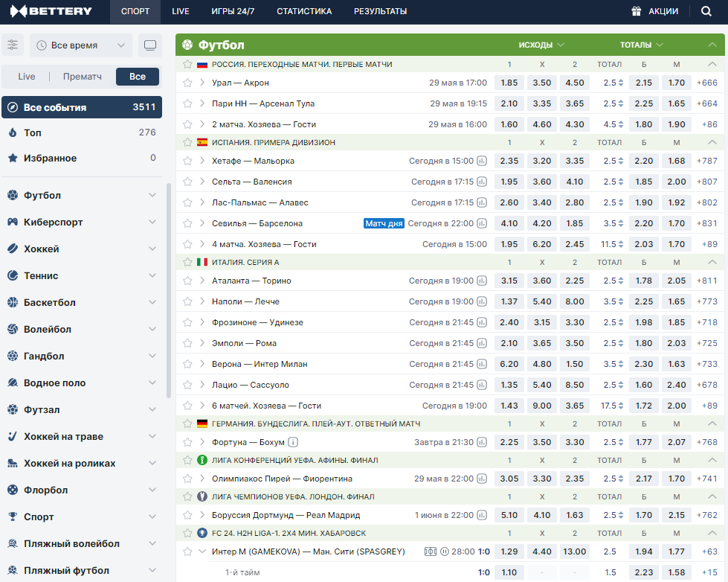Screen dimensions: 728x582
Task: Open the match field tracker icon for Интер М
Action: pyautogui.click(x=431, y=551)
